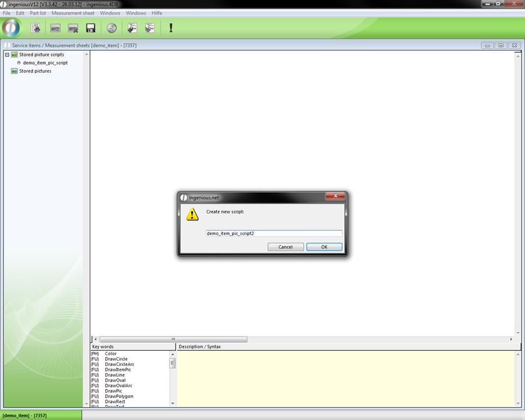Click the floppy disk save icon
This screenshot has height=420, width=525.
tap(91, 28)
